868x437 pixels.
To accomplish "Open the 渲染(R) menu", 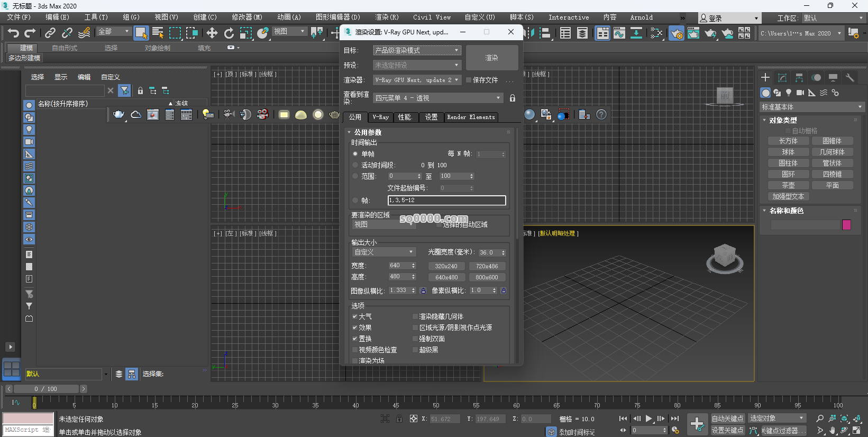I will 387,17.
